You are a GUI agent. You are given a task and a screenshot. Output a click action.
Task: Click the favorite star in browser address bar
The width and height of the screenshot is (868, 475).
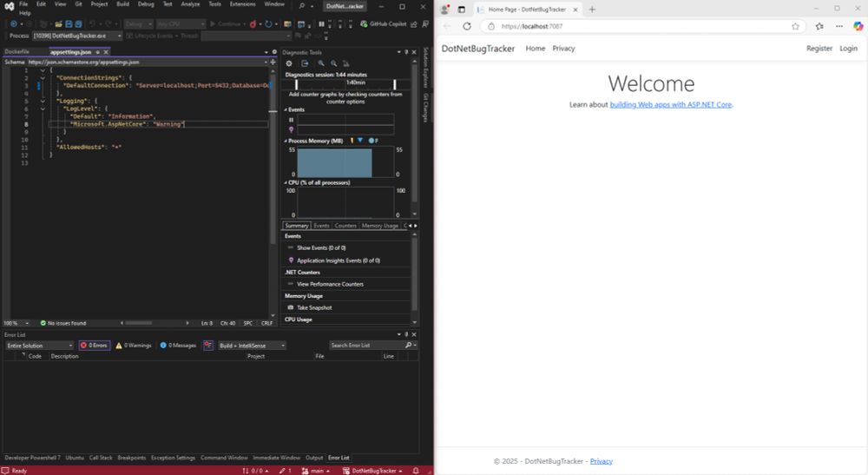[x=795, y=26]
